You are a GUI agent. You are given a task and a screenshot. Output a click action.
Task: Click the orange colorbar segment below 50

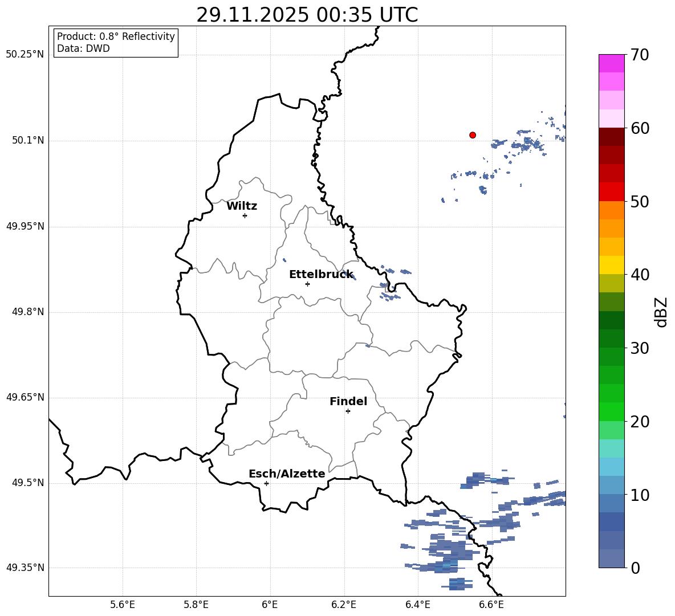click(611, 210)
